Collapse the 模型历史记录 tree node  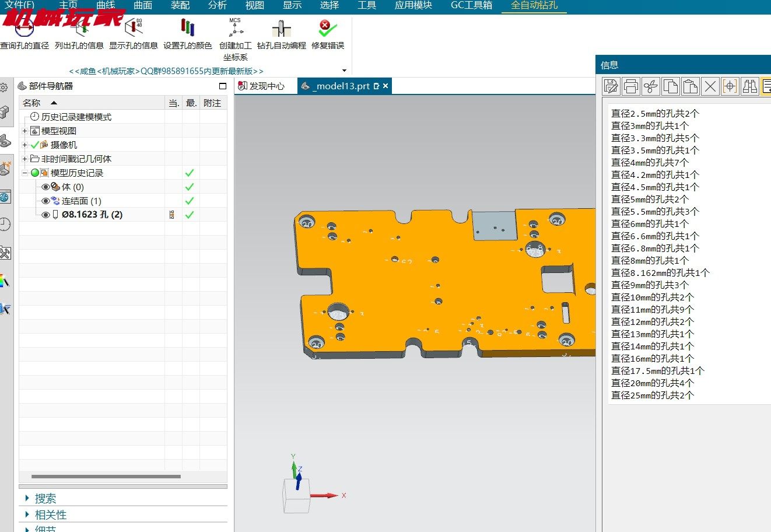pyautogui.click(x=25, y=173)
